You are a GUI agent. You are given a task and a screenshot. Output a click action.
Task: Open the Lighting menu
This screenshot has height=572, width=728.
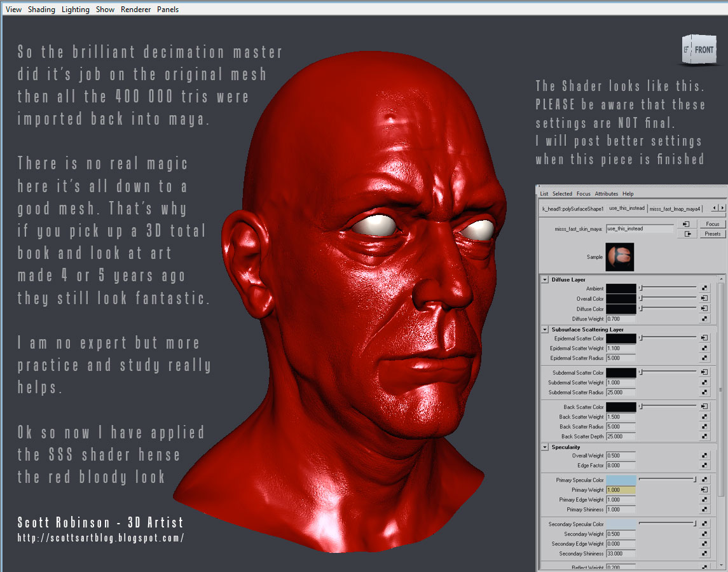(x=76, y=10)
